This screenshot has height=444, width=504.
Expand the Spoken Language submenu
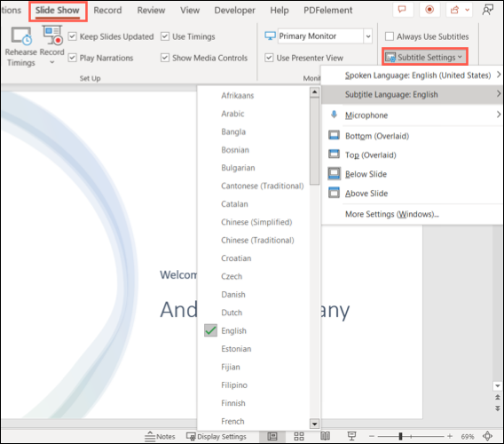point(499,75)
